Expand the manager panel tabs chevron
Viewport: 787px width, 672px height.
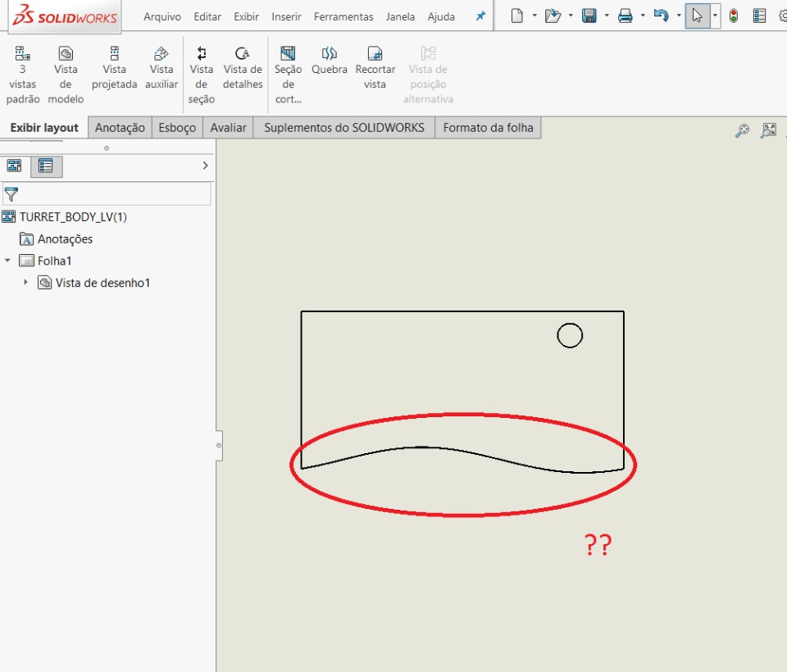[x=205, y=166]
